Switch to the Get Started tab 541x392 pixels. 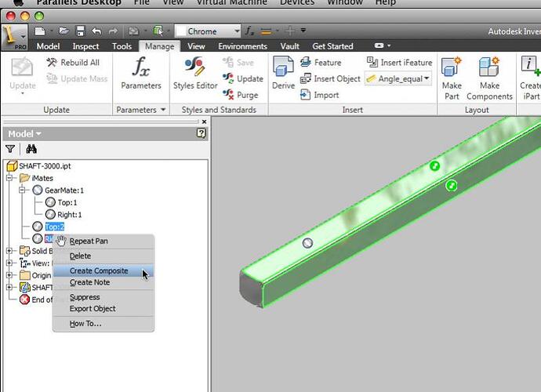pos(332,46)
